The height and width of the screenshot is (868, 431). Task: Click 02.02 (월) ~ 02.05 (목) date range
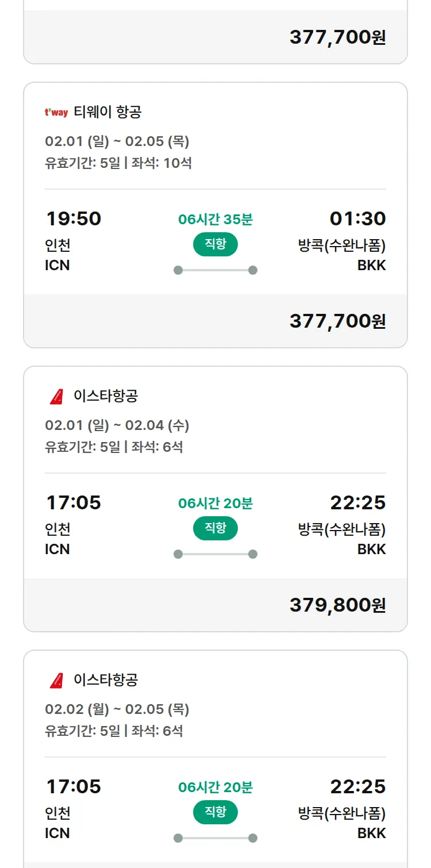coord(117,709)
